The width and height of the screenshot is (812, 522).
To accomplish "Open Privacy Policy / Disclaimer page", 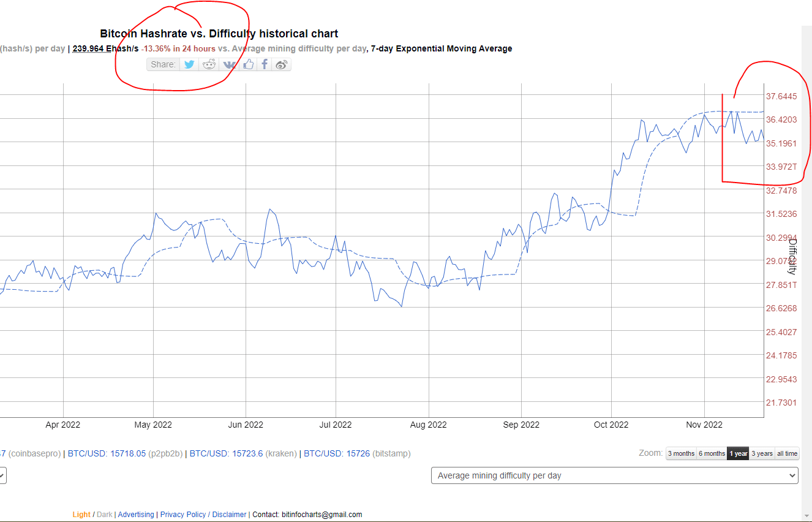I will point(203,515).
